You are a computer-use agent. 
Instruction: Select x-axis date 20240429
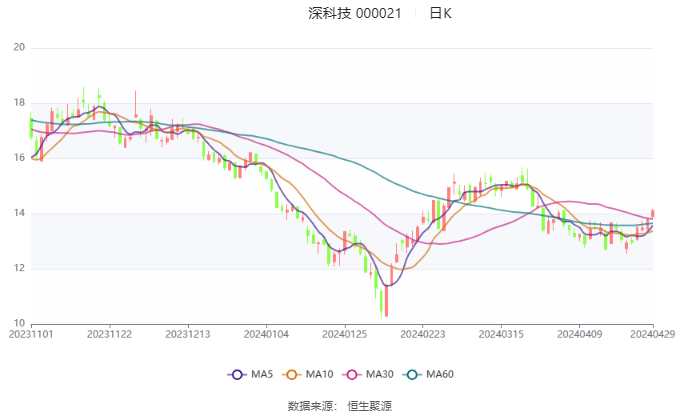tap(653, 334)
